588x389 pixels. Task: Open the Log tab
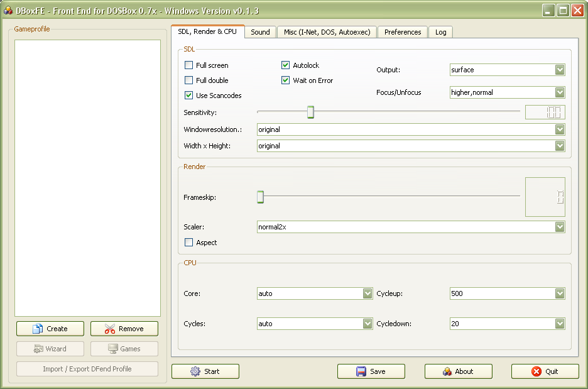click(440, 32)
